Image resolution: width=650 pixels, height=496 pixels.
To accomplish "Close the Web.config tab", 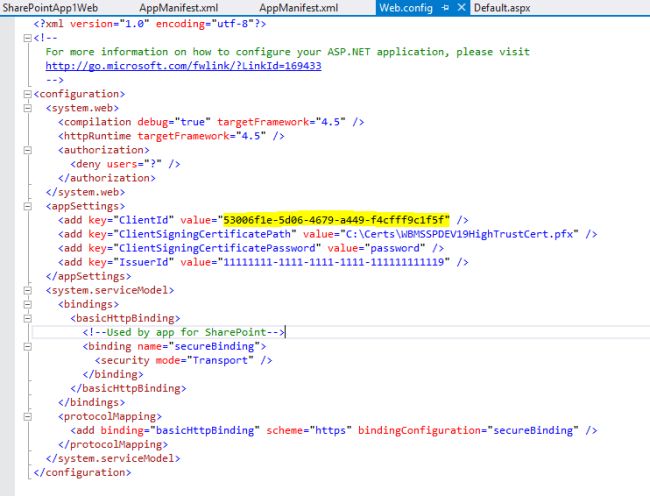I will [461, 7].
